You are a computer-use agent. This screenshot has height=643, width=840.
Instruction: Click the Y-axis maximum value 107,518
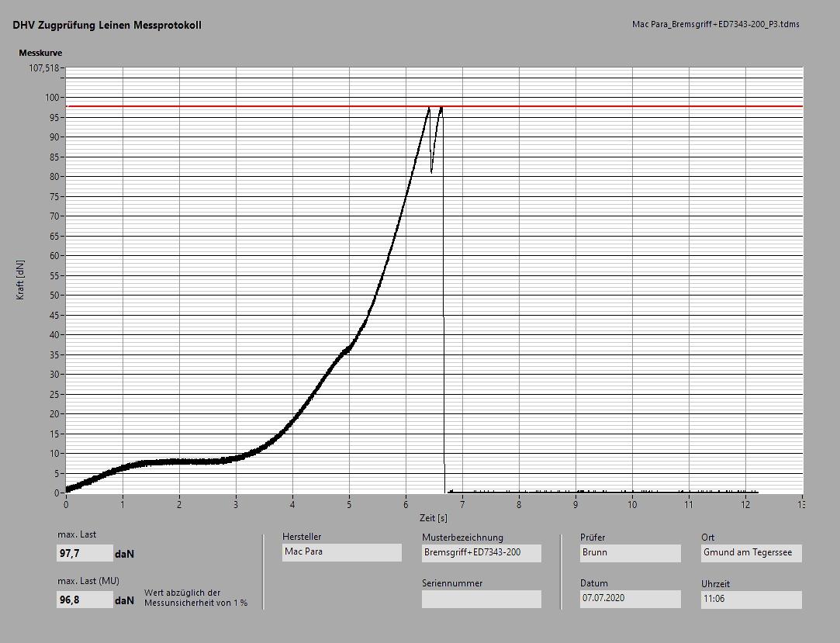point(44,68)
